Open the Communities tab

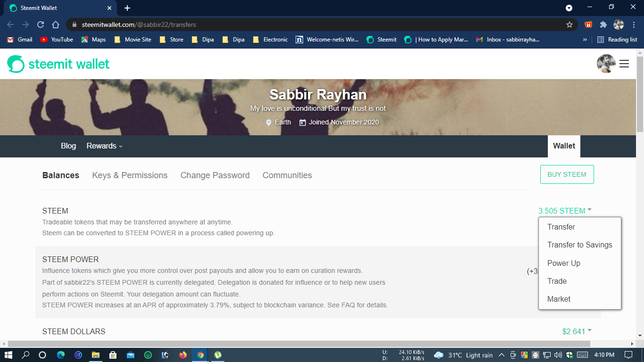pyautogui.click(x=287, y=175)
